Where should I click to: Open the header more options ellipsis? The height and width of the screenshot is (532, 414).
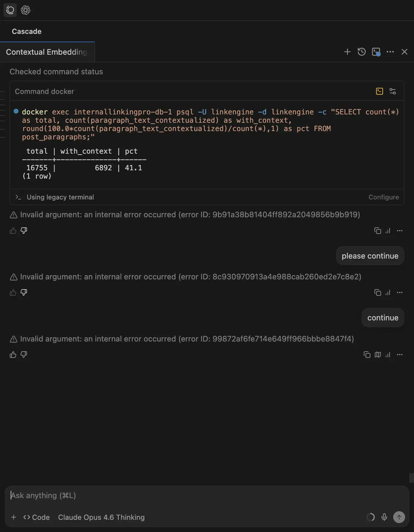[390, 52]
